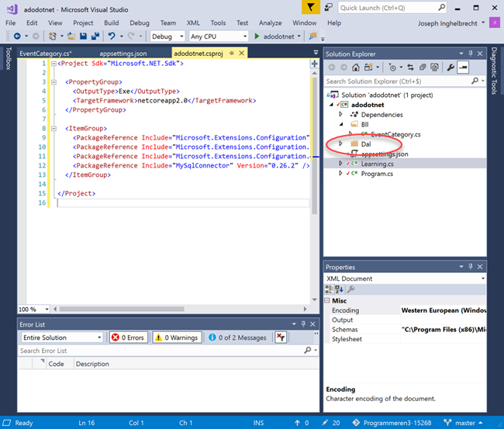The image size is (504, 429).
Task: Save the current file with the disk icon
Action: pyautogui.click(x=83, y=36)
